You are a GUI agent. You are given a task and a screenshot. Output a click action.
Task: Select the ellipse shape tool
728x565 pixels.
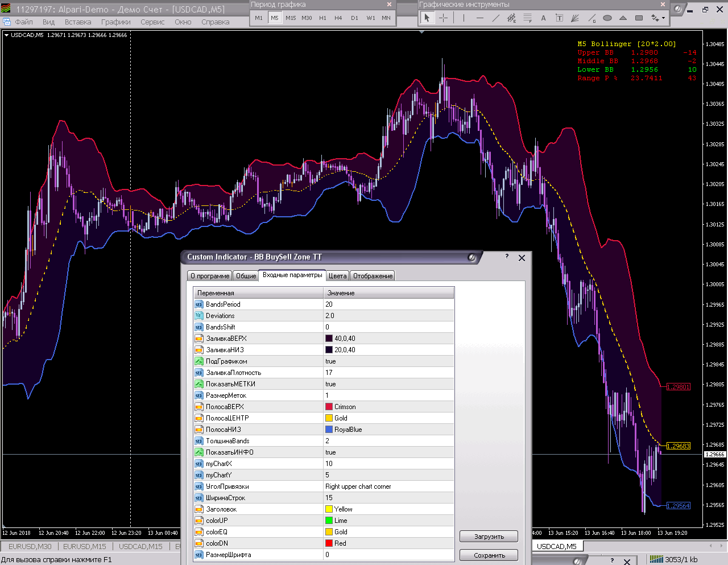point(607,18)
